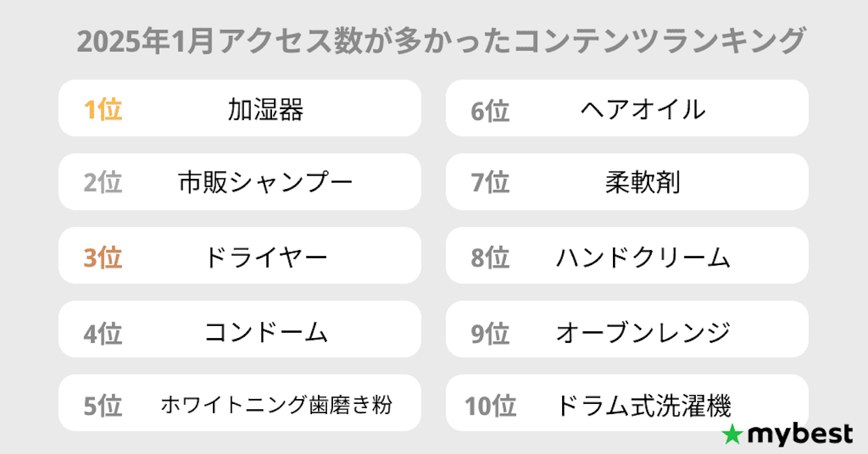Screen dimensions: 868x454
Task: Click the ドラム式洗濯機 text label
Action: [x=644, y=405]
